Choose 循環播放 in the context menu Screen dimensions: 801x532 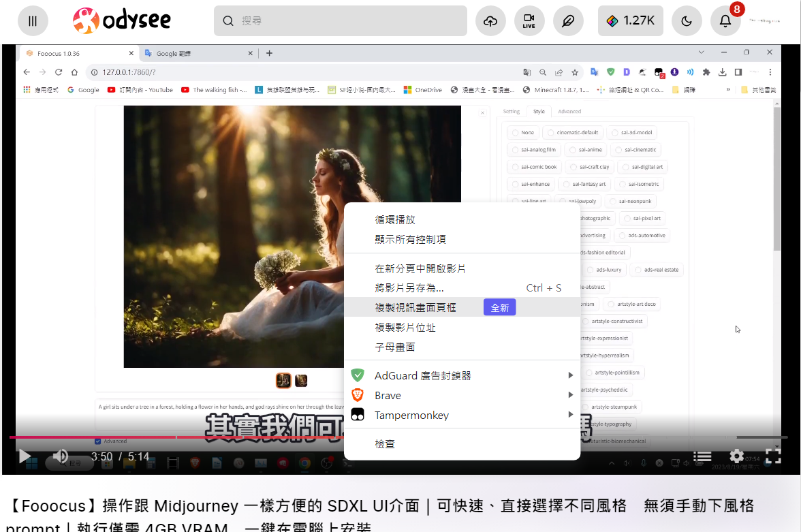coord(462,220)
